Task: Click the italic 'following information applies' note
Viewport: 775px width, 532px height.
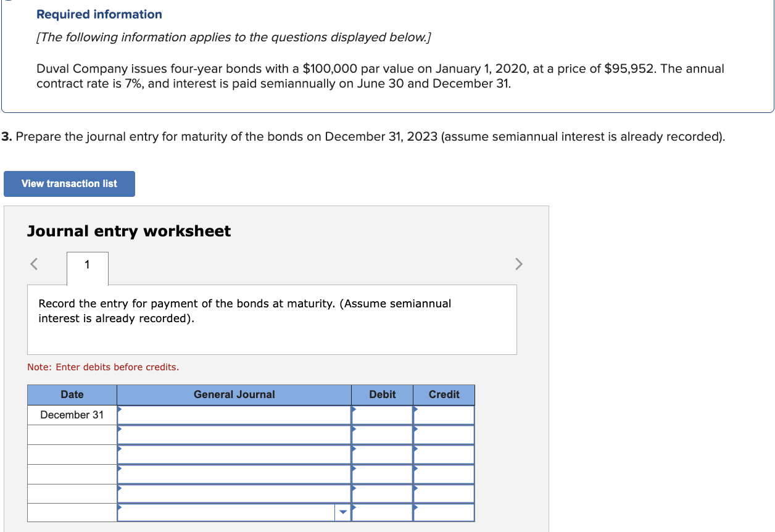Action: 234,38
